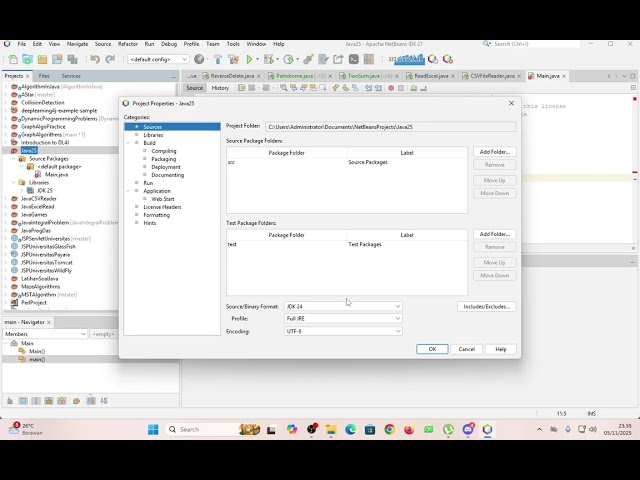Collapse the Application category node
Screen dimensions: 640x480
coord(128,191)
